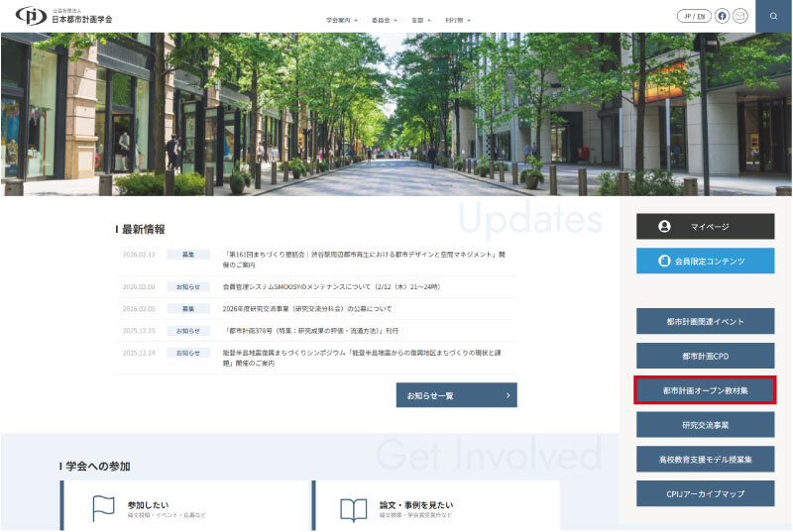The width and height of the screenshot is (793, 532).
Task: Expand the 学会案内 menu
Action: point(342,20)
